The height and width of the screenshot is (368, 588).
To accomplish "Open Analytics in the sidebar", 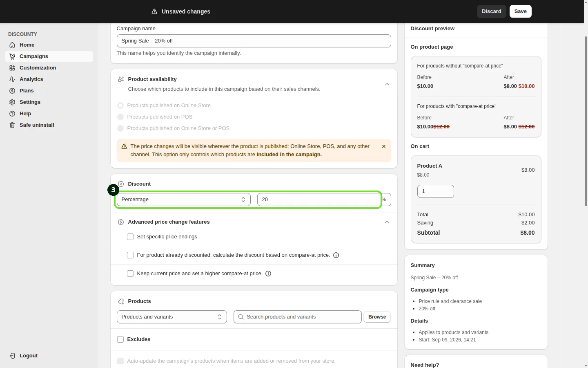I will (x=49, y=79).
